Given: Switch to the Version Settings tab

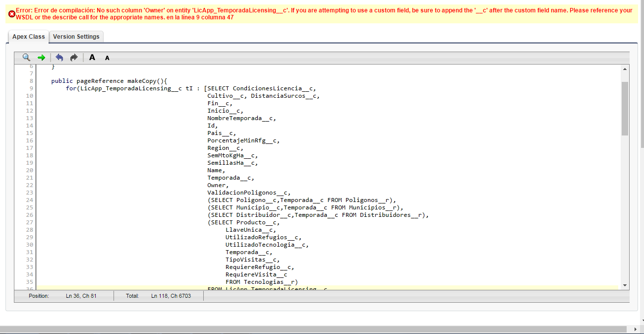Looking at the screenshot, I should pos(76,36).
